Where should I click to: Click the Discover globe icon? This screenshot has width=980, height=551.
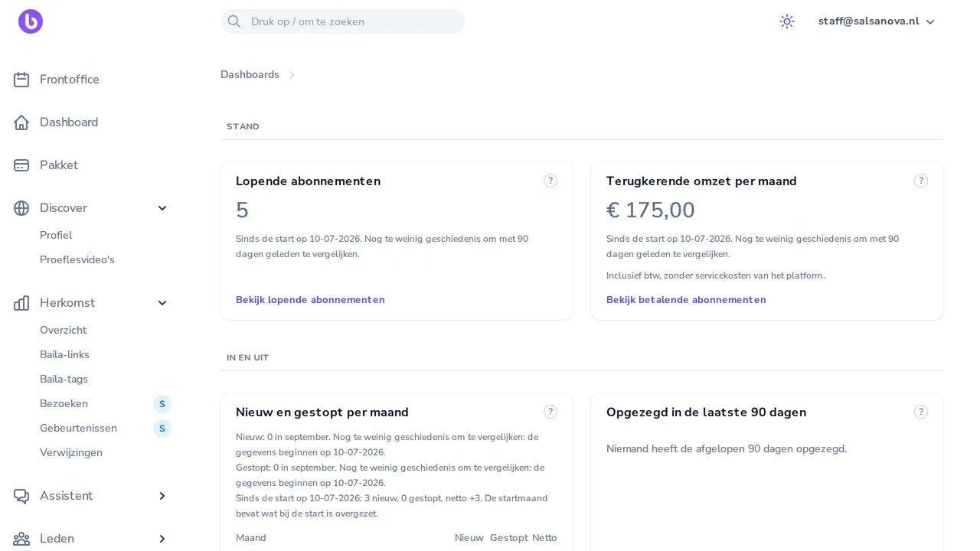[21, 208]
